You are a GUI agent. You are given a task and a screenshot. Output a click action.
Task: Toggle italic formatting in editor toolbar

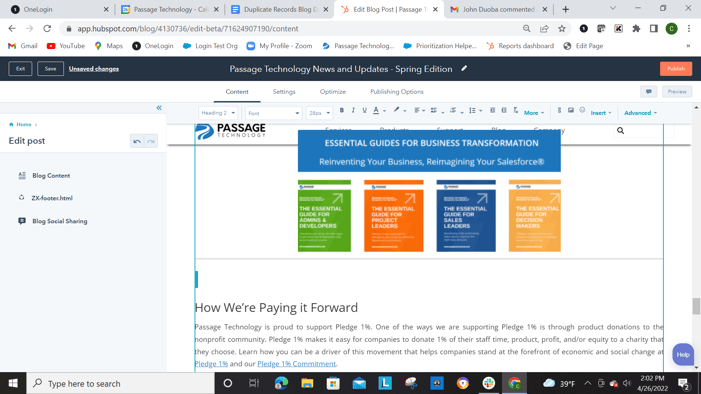[x=353, y=110]
